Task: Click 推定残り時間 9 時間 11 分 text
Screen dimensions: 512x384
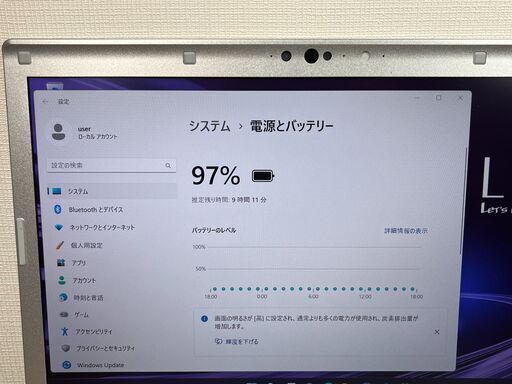Action: pyautogui.click(x=229, y=200)
